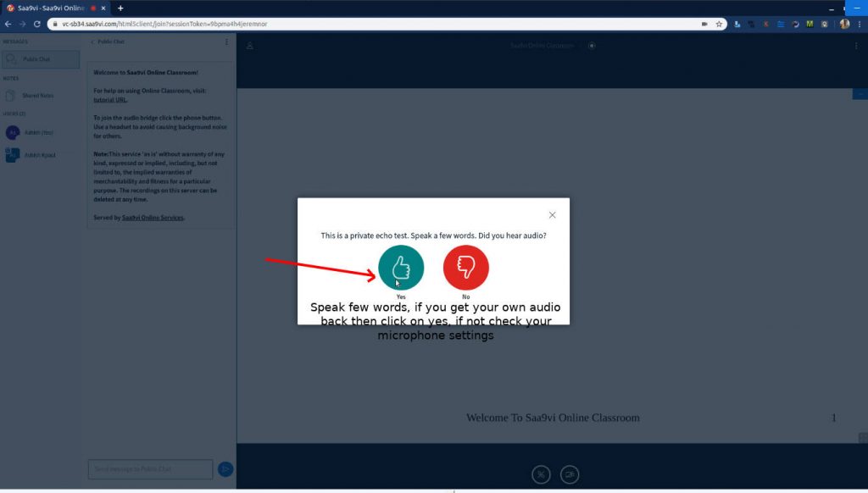This screenshot has height=493, width=868.
Task: Open Shared Notes in the sidebar
Action: (x=37, y=96)
